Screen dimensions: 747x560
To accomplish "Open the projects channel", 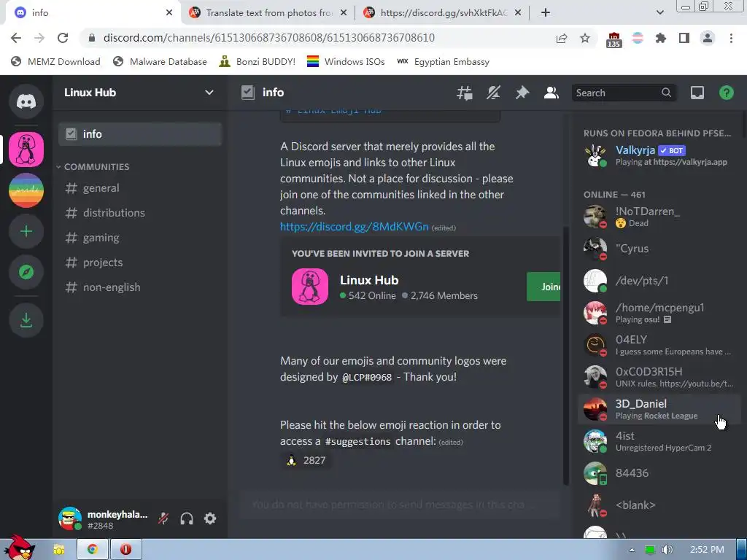I will pos(140,262).
